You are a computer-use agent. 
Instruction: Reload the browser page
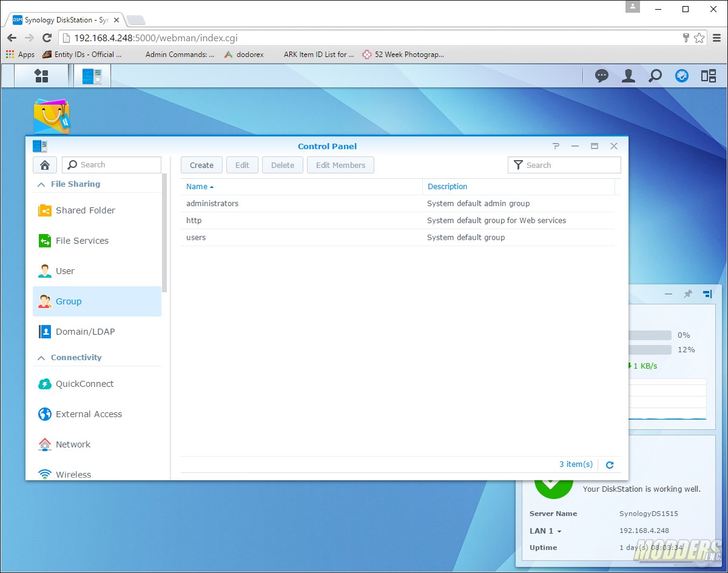click(x=47, y=38)
